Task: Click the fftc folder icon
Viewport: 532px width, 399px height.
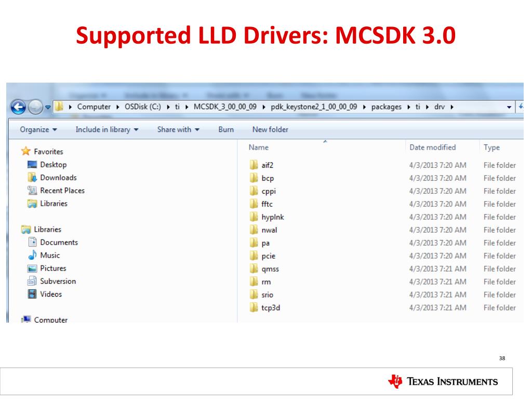Action: 254,204
